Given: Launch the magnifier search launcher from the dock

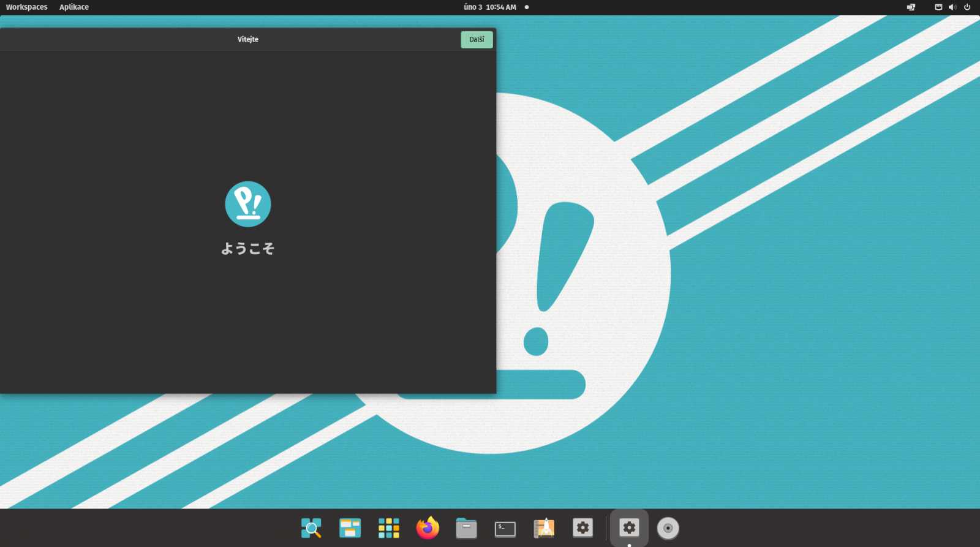Looking at the screenshot, I should pos(311,528).
